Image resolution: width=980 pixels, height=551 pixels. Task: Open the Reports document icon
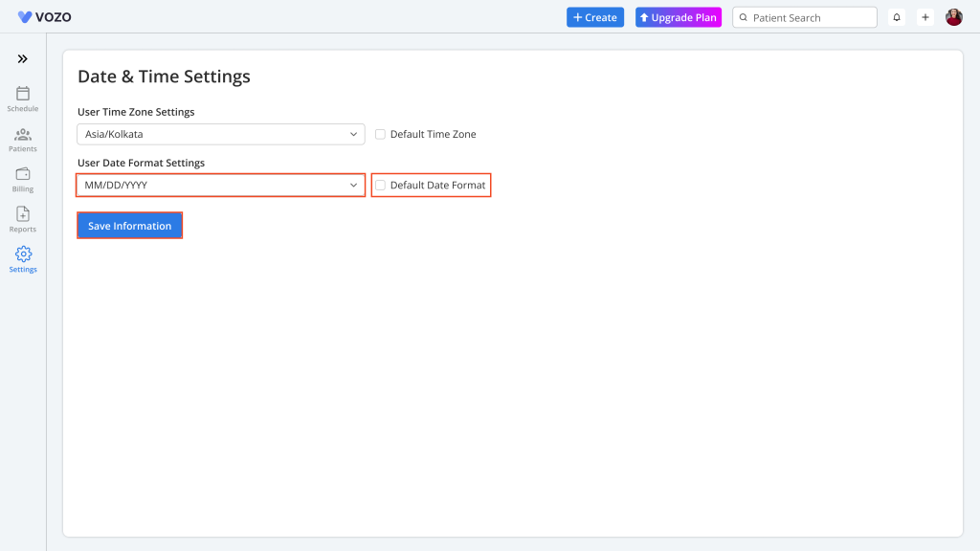tap(23, 214)
